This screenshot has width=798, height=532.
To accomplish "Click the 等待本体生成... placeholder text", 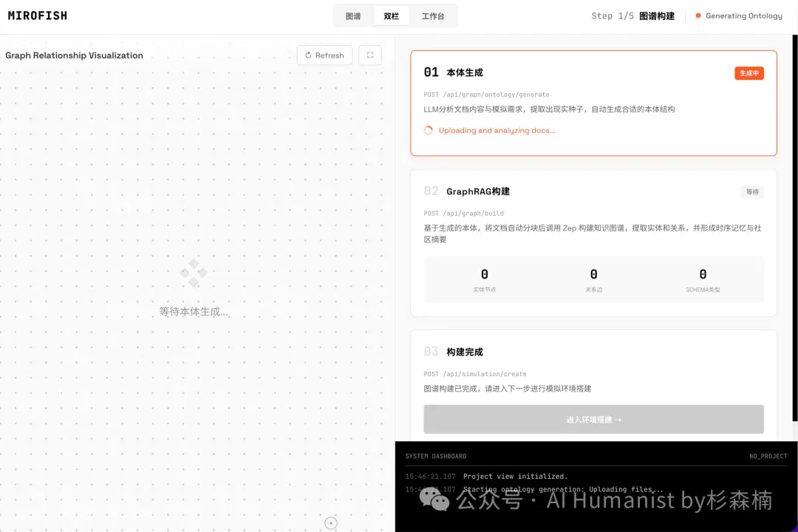I will (194, 312).
